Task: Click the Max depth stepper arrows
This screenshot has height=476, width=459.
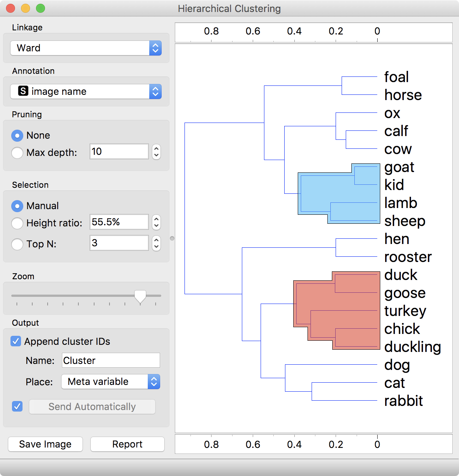Action: point(156,152)
